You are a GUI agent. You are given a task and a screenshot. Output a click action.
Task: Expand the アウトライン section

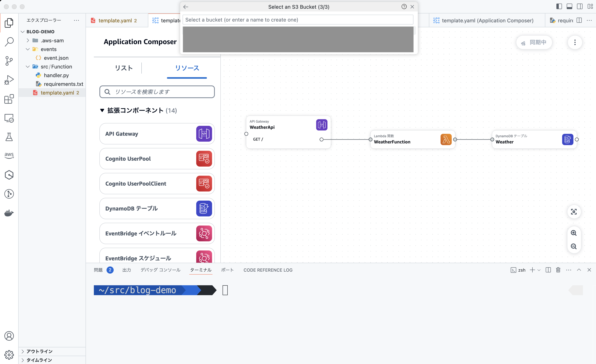(x=23, y=351)
